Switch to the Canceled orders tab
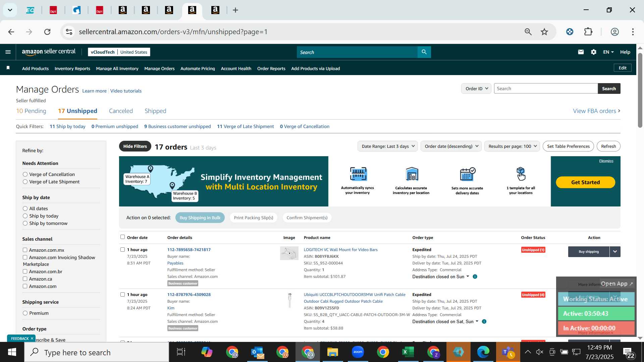 (121, 111)
